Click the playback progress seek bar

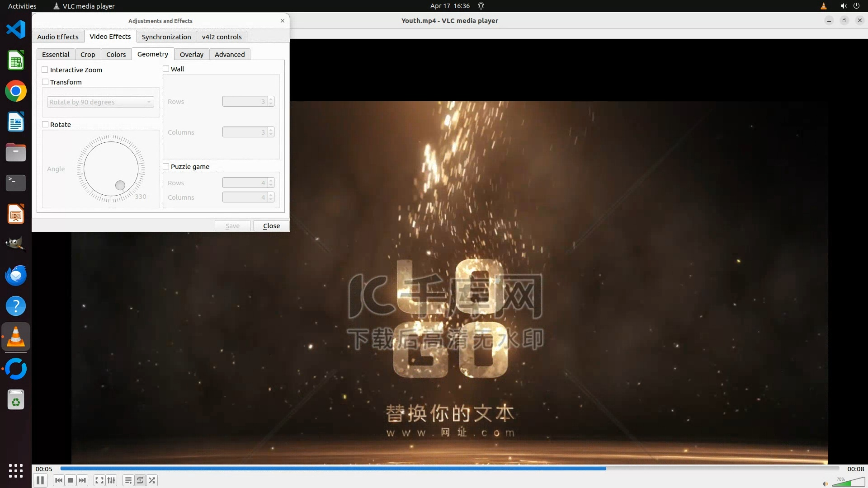(449, 469)
